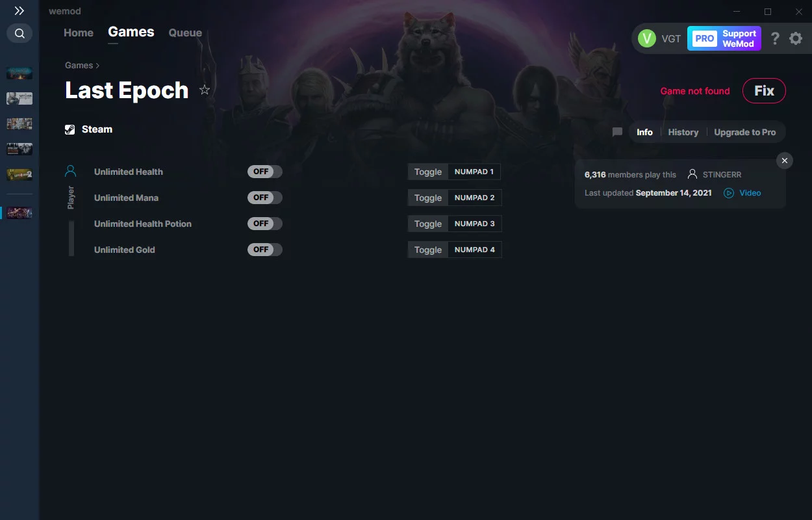Favorite Last Epoch with the star icon
The width and height of the screenshot is (812, 520).
click(x=205, y=90)
